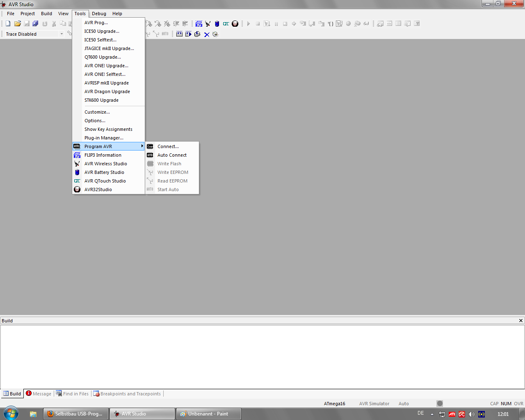Switch to Selbstbau USB-Prog taskbar button
525x420 pixels.
click(76, 414)
